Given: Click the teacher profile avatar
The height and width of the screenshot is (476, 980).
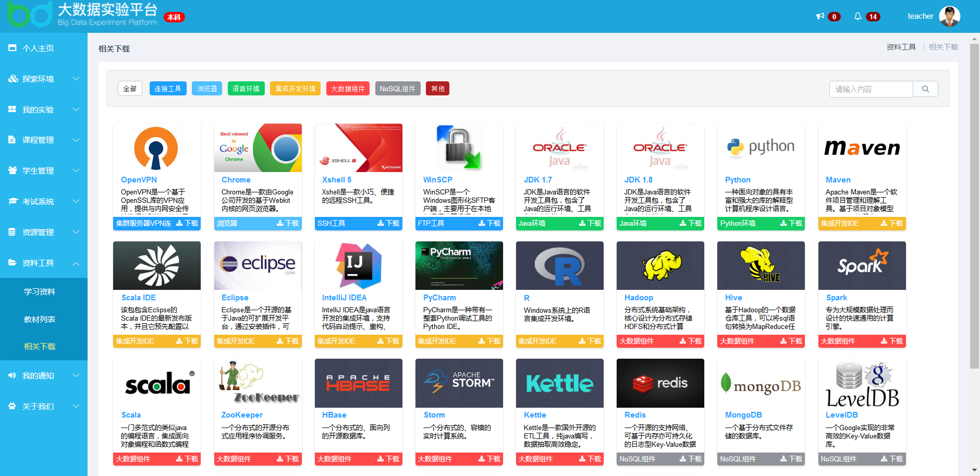Looking at the screenshot, I should [949, 16].
